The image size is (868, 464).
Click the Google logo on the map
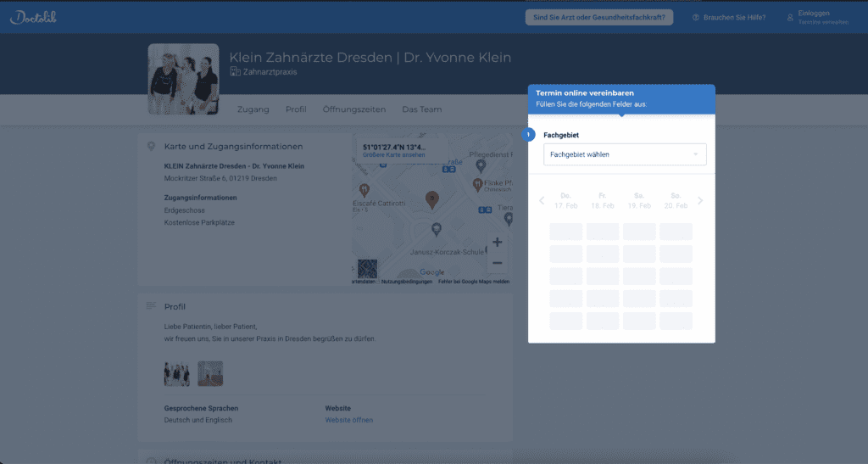431,272
